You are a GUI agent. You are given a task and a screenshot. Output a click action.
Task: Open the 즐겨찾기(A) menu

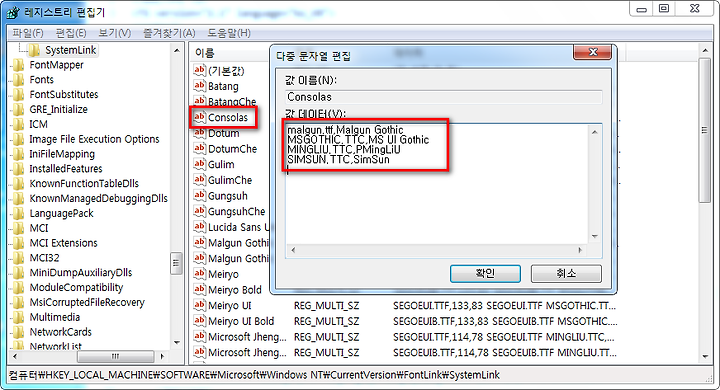pos(169,33)
